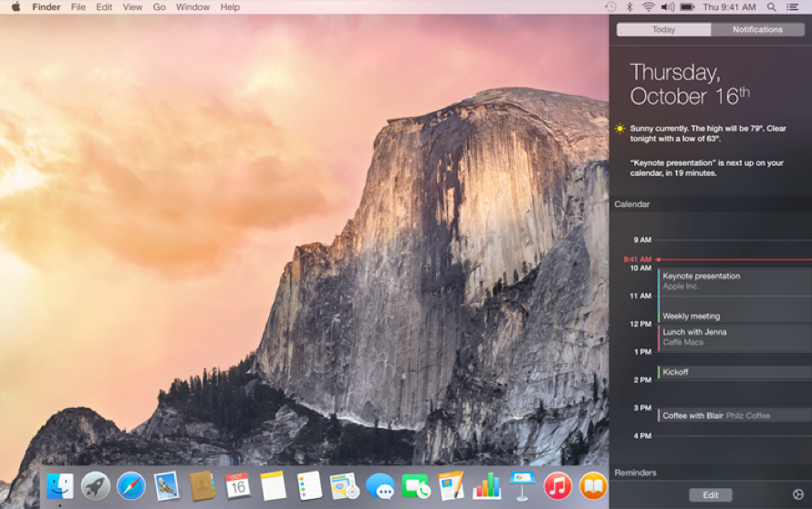
Task: Launch iTunes from the Dock
Action: pyautogui.click(x=557, y=485)
